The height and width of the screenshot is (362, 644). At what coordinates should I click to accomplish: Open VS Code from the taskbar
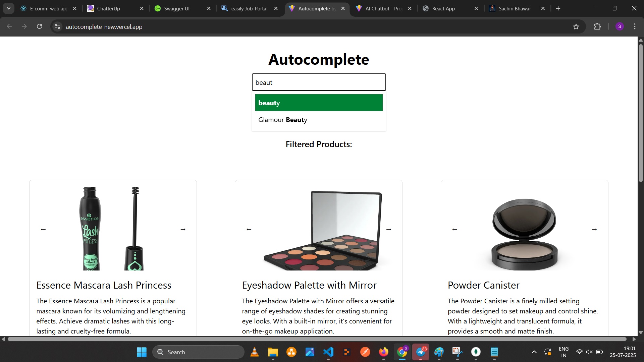(x=328, y=352)
